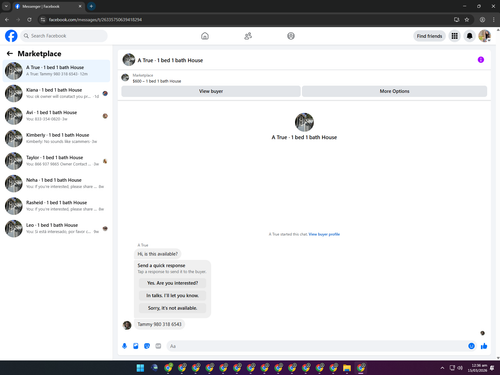This screenshot has width=500, height=375.
Task: Click in the Aa message input field
Action: pos(317,346)
